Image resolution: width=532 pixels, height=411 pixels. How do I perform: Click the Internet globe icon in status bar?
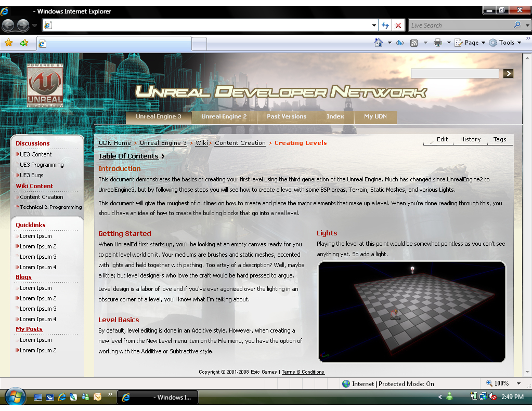(346, 384)
